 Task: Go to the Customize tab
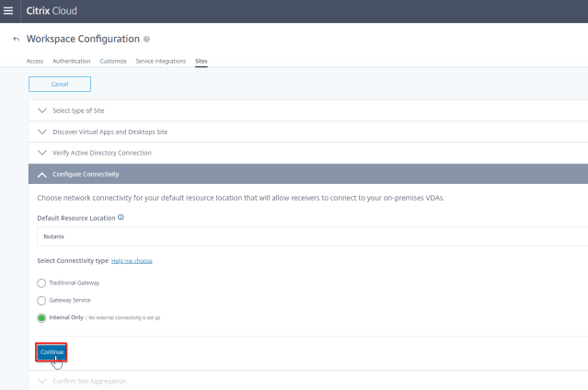click(113, 61)
